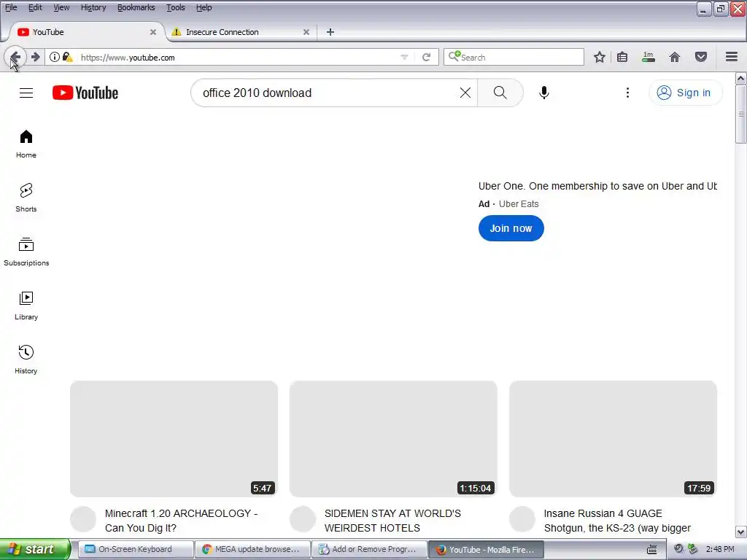This screenshot has height=560, width=747.
Task: Click the Firefox address bar URL
Action: pyautogui.click(x=239, y=57)
